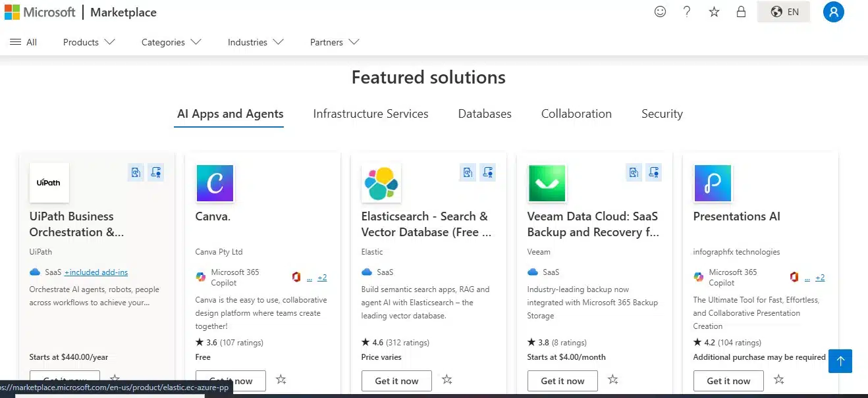Favorite the Canva card with star
868x398 pixels.
click(281, 379)
